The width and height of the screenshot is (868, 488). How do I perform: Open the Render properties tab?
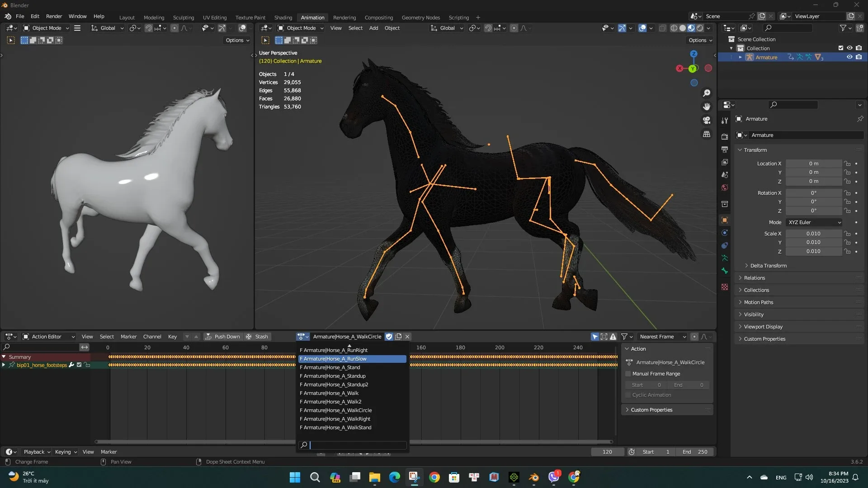pyautogui.click(x=725, y=136)
